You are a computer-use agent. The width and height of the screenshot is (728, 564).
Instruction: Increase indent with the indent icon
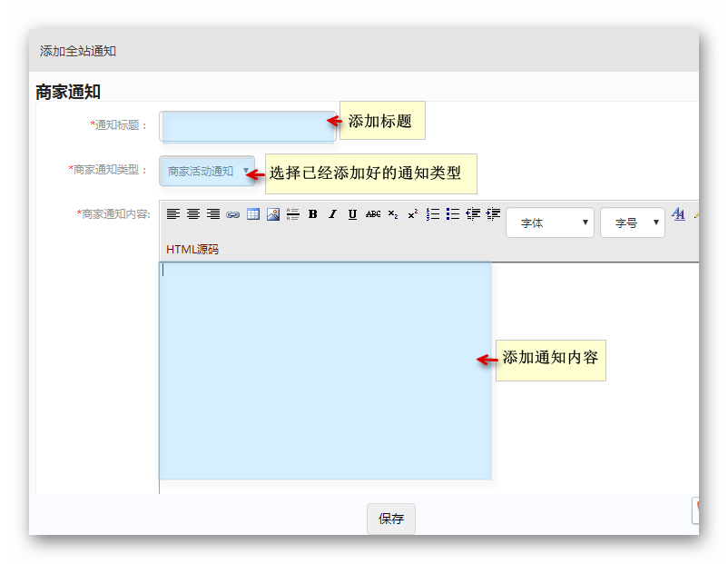(x=493, y=213)
